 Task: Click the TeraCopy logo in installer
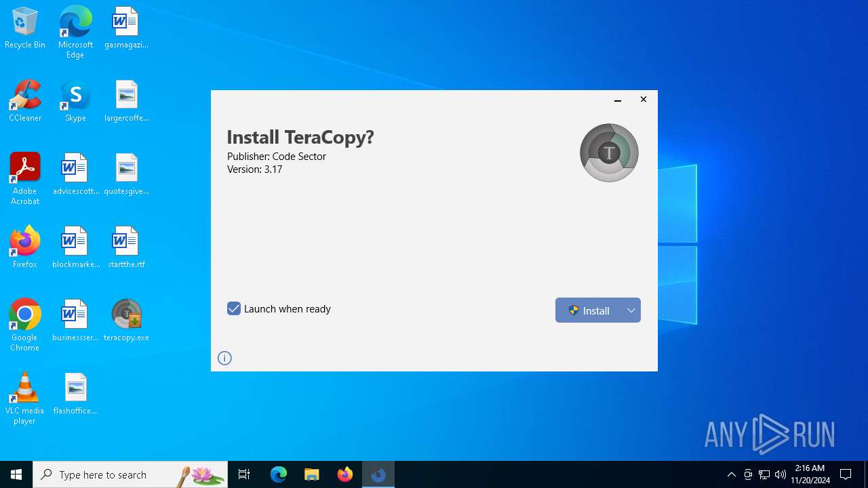point(609,152)
